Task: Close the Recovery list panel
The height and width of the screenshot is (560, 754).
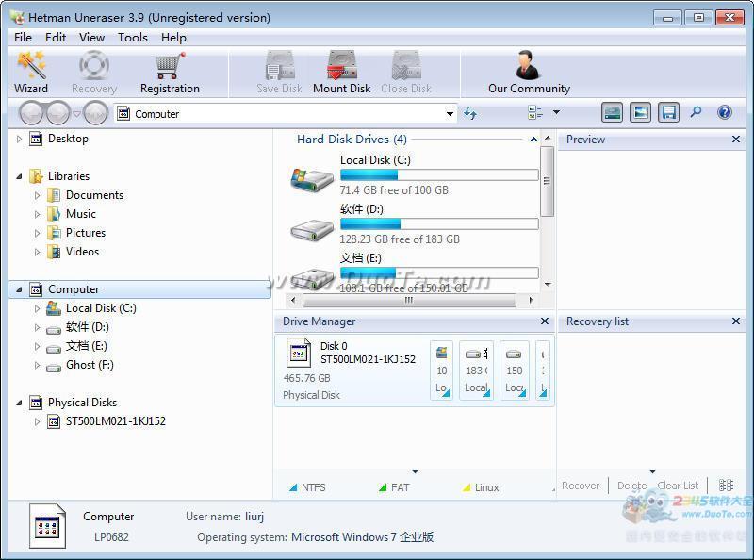Action: (736, 321)
